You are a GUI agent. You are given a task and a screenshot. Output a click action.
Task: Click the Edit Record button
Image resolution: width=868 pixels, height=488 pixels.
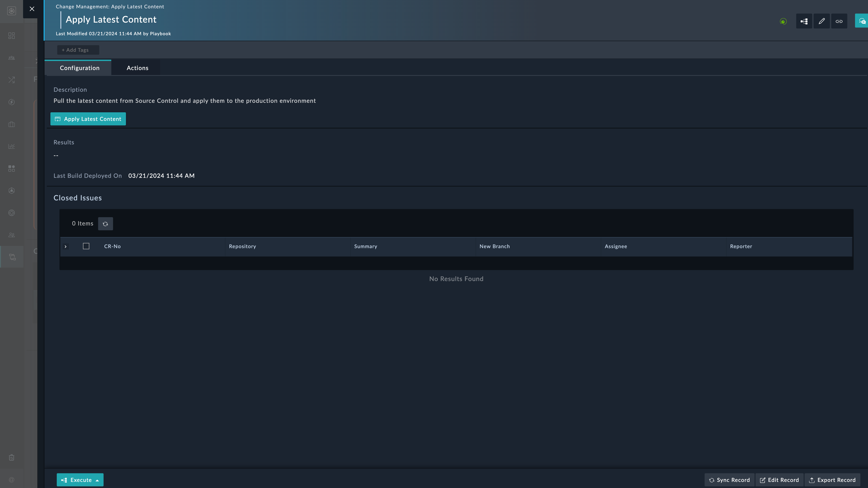point(779,480)
